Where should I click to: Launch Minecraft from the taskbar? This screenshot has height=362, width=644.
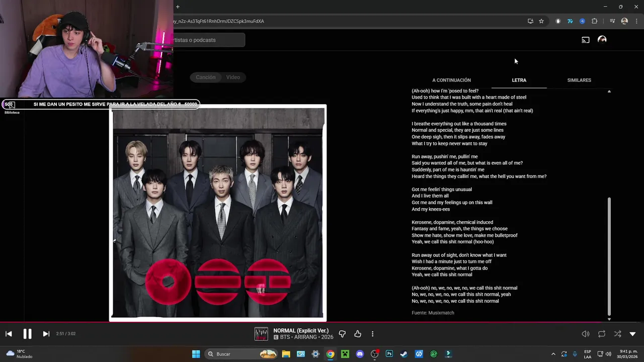345,354
